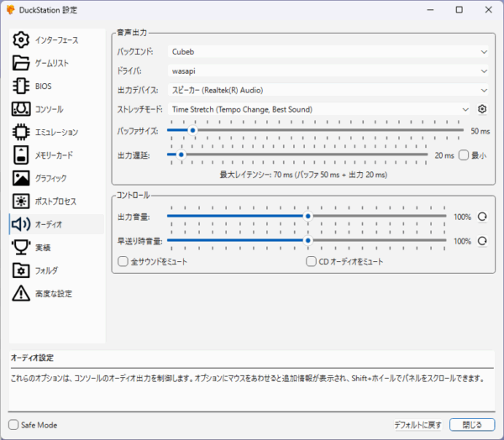Open the エミュレーション CPU icon
This screenshot has width=504, height=440.
coord(21,132)
